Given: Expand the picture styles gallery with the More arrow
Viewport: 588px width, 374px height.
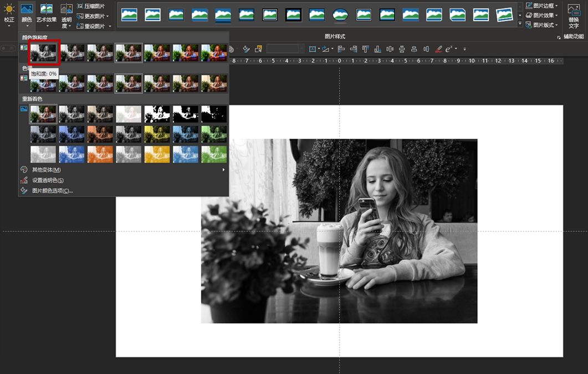Looking at the screenshot, I should point(520,24).
